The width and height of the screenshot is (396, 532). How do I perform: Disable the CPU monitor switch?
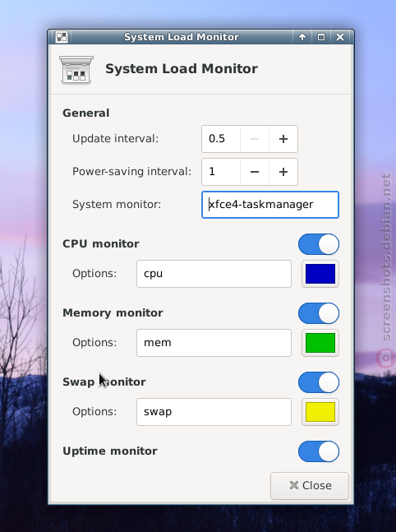click(x=319, y=244)
